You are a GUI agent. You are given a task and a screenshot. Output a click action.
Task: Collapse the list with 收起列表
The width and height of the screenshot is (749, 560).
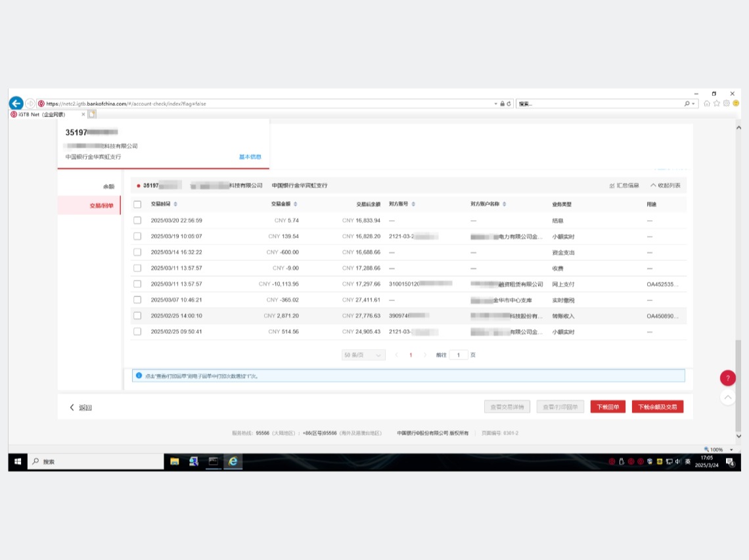665,185
